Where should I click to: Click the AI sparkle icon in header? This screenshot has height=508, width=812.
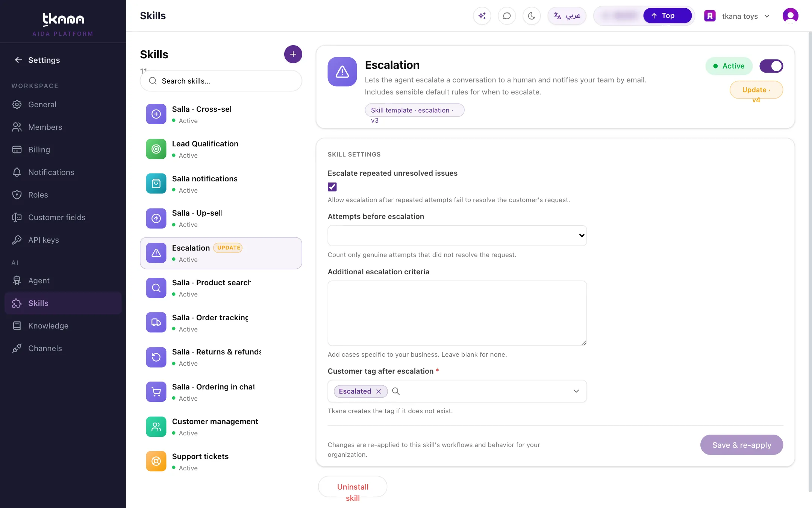[482, 16]
